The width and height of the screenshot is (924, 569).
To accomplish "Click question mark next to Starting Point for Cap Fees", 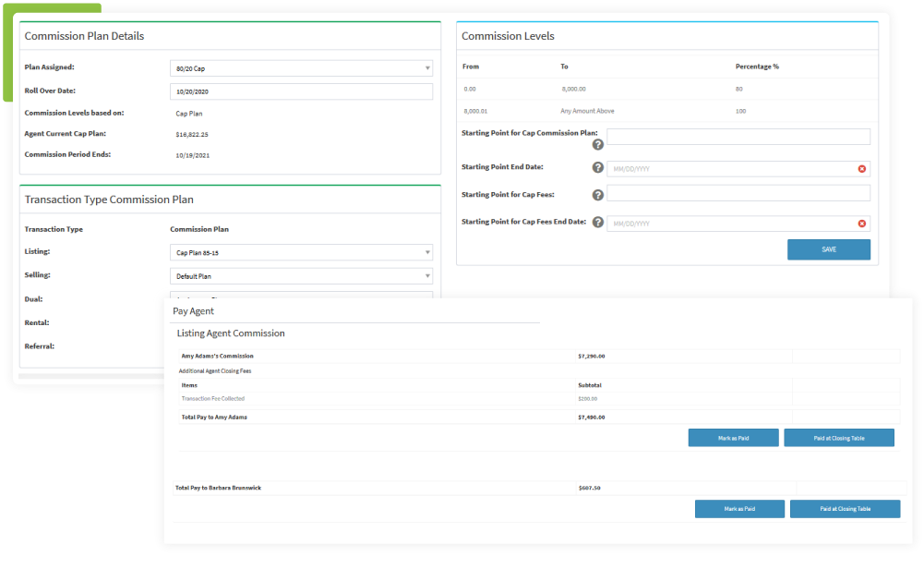I will pyautogui.click(x=597, y=194).
